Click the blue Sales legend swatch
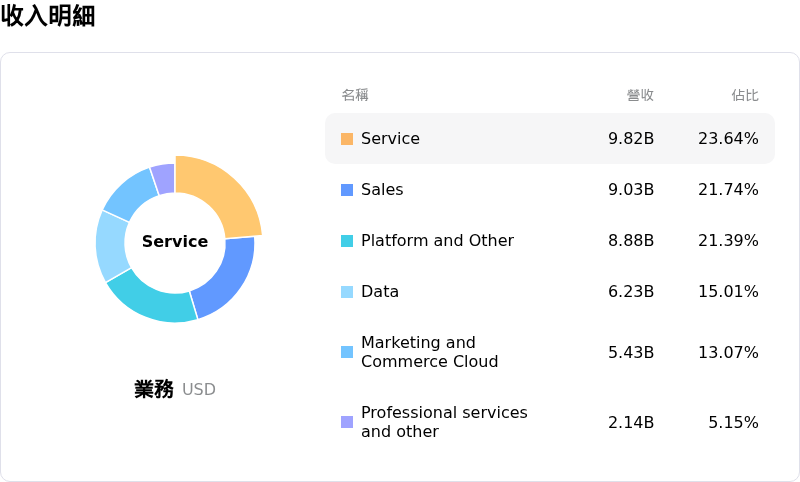The image size is (800, 482). click(347, 190)
